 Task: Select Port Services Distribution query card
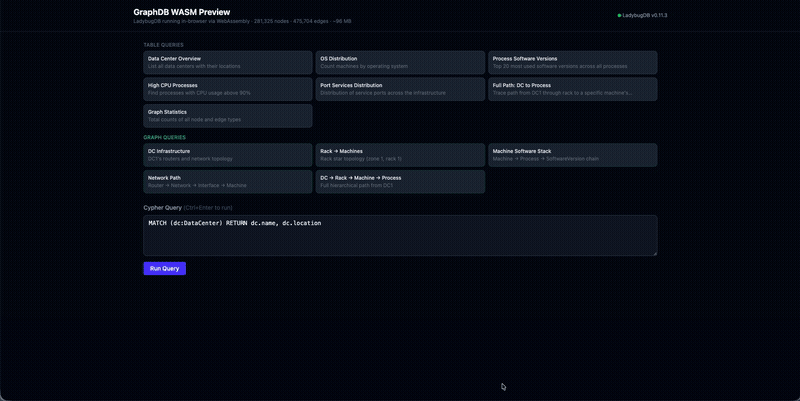tap(400, 89)
